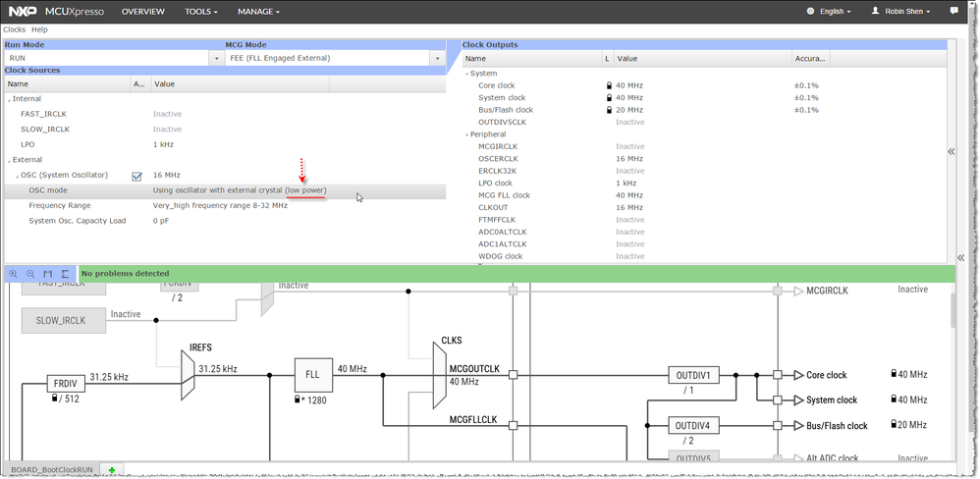Click the OUTDIV5 divider block
Screen dimensions: 980x479
point(693,457)
